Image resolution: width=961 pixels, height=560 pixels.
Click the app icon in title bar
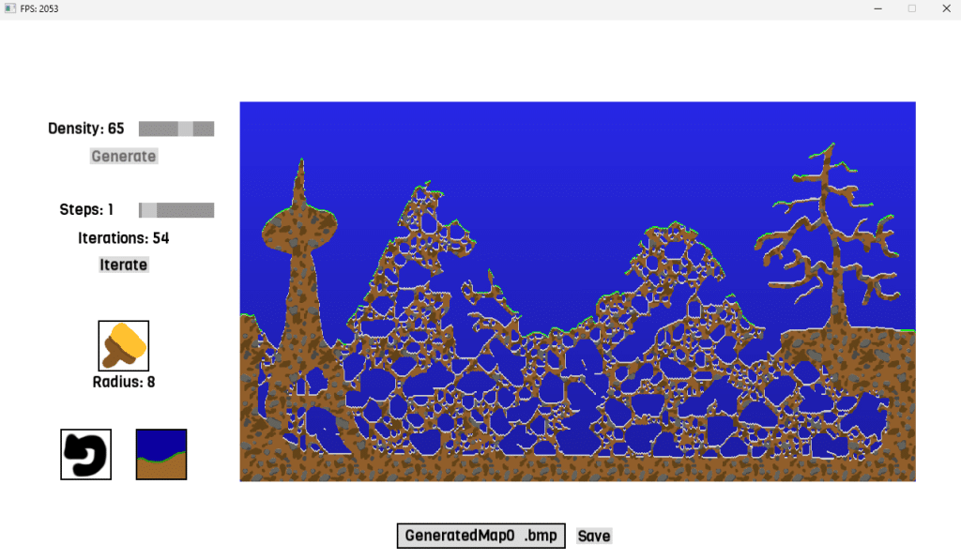pyautogui.click(x=9, y=8)
